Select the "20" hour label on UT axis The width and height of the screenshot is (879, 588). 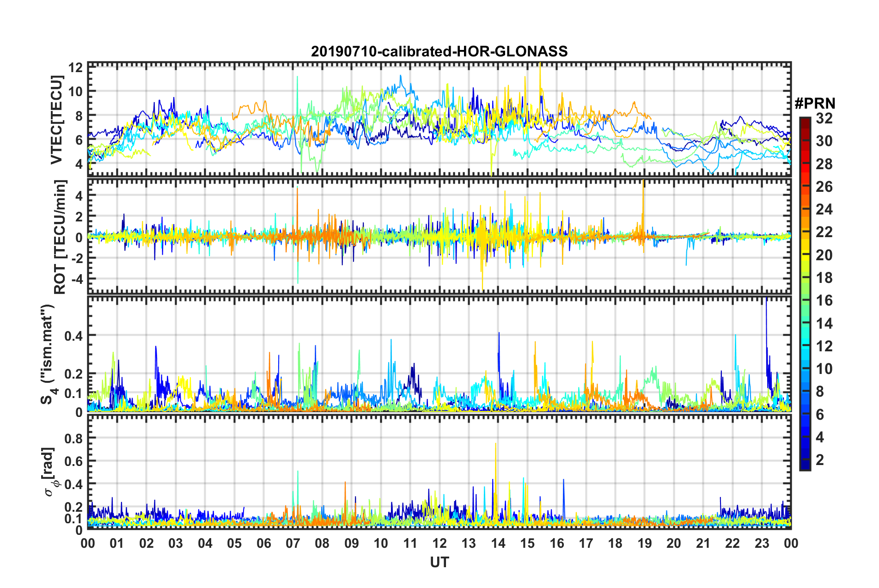(674, 543)
